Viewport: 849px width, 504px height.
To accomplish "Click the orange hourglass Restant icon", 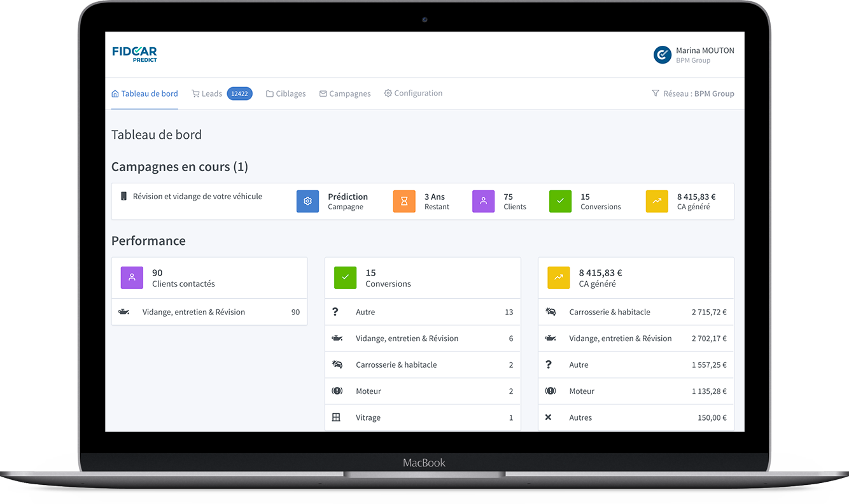I will [x=404, y=201].
